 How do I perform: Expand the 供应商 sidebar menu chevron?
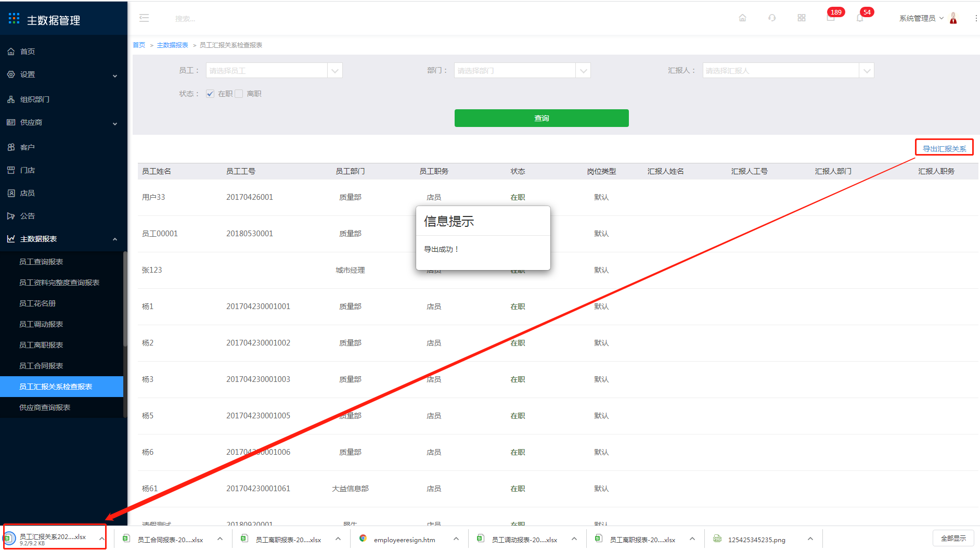[x=115, y=123]
